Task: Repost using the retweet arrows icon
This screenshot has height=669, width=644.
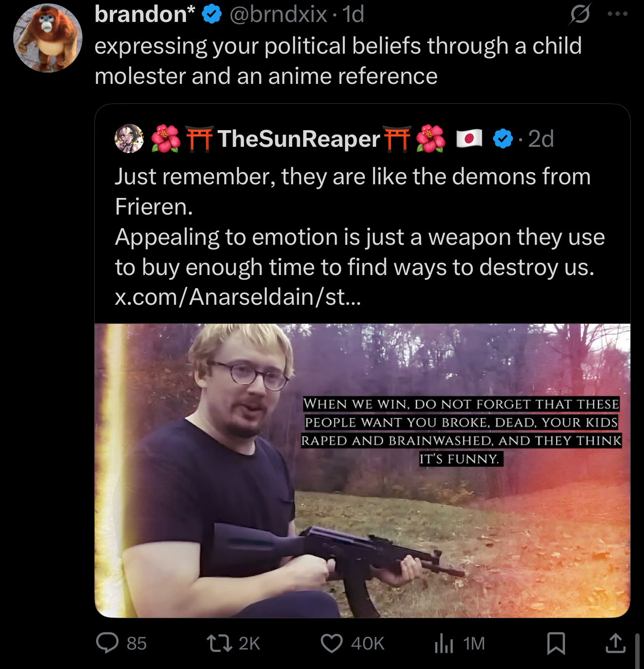Action: (219, 643)
